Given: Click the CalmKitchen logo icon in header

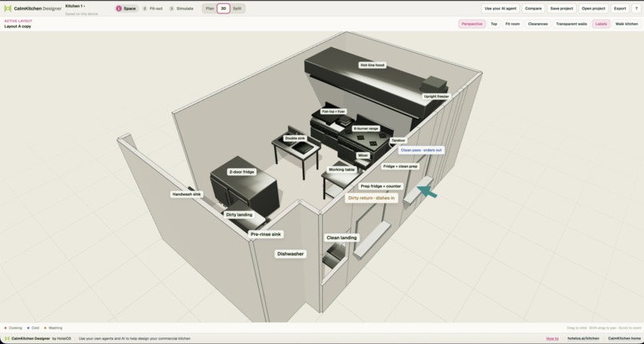Looking at the screenshot, I should point(7,8).
